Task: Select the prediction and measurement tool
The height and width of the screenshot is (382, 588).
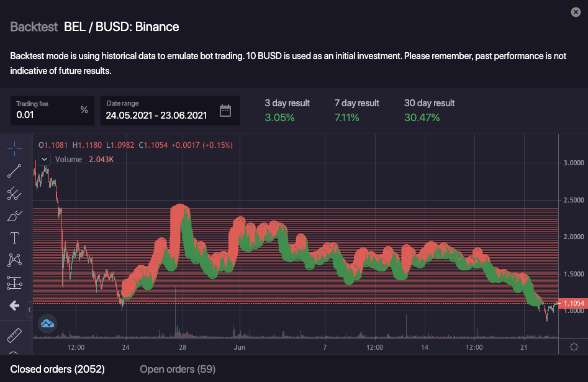Action: click(x=14, y=283)
